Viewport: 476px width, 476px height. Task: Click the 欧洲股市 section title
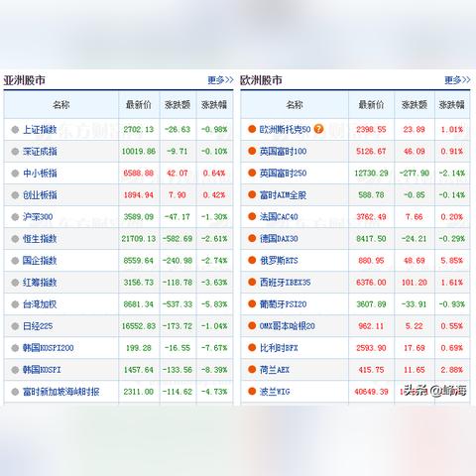(x=261, y=80)
